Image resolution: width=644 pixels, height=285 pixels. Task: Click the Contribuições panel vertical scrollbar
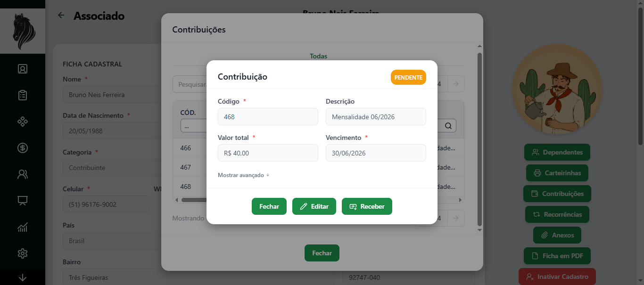click(x=479, y=139)
